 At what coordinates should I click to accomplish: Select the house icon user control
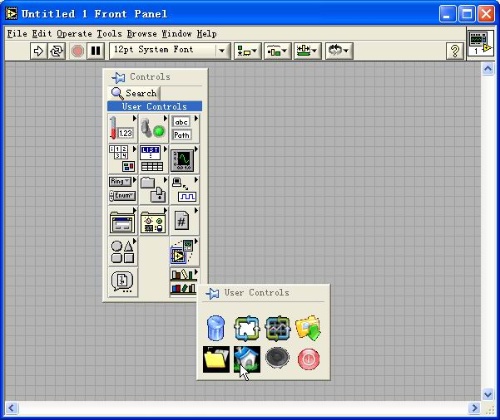tap(247, 359)
